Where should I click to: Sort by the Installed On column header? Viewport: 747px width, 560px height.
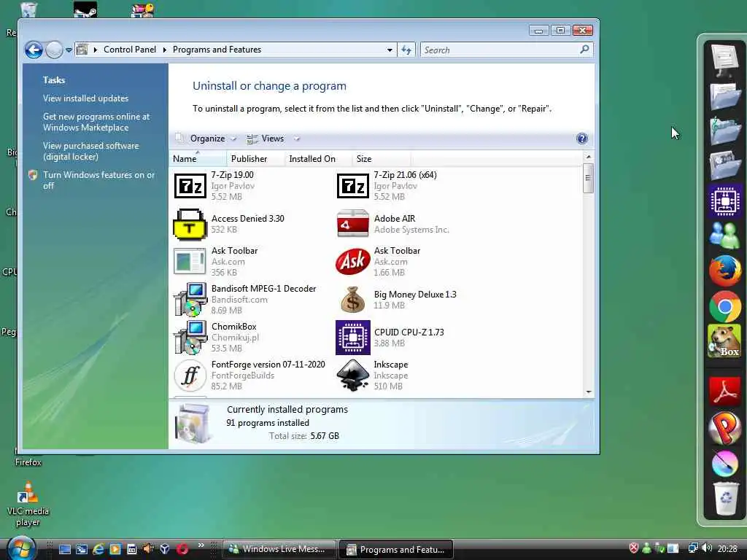[318, 158]
